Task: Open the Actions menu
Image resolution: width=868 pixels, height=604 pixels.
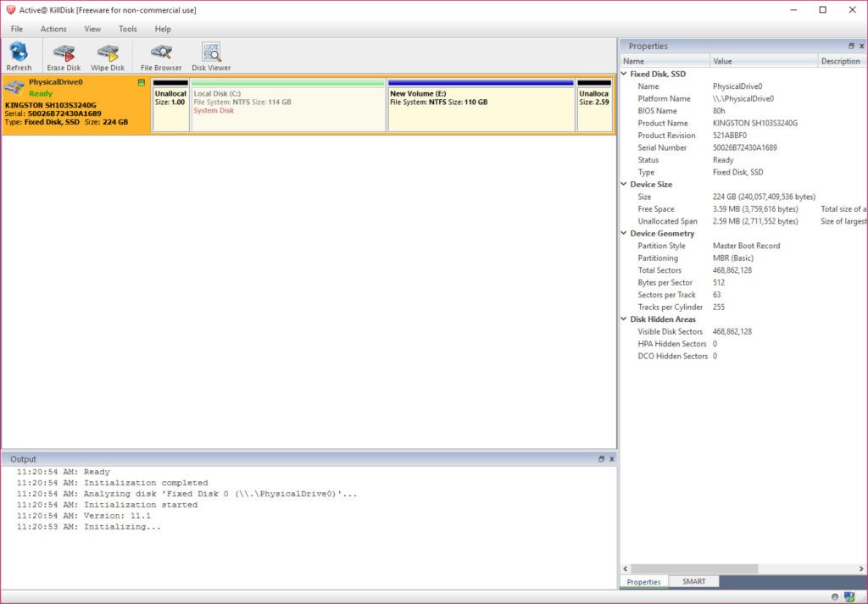Action: [x=53, y=29]
